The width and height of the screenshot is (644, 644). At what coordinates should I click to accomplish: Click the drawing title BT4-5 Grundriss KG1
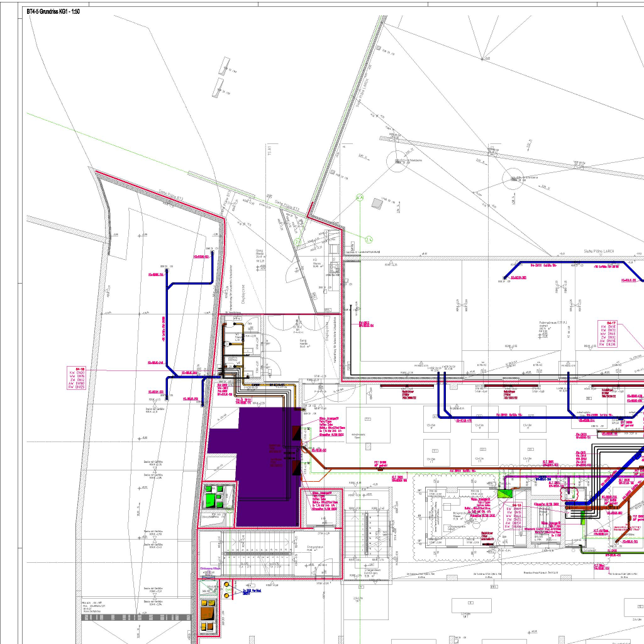[x=53, y=12]
